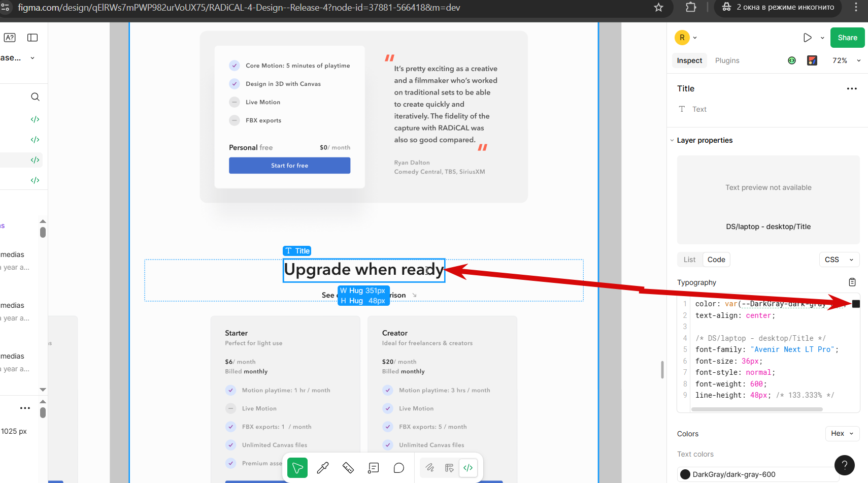
Task: Click the DarkGray/dark-gray-600 color swatch
Action: [x=685, y=474]
